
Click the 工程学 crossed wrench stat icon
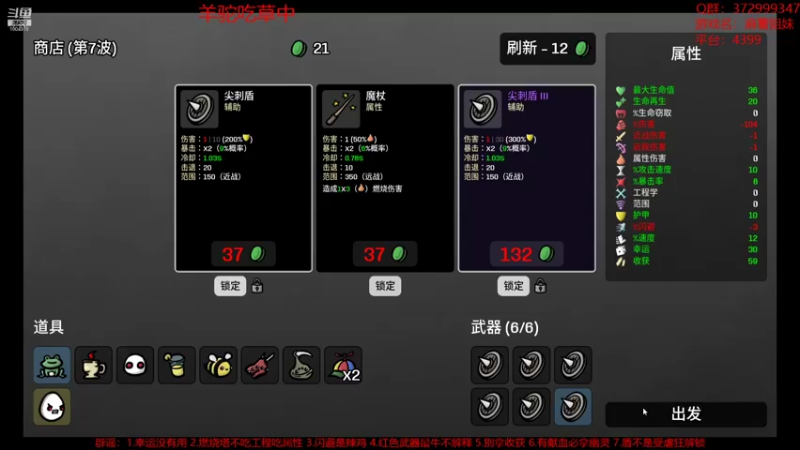point(620,193)
